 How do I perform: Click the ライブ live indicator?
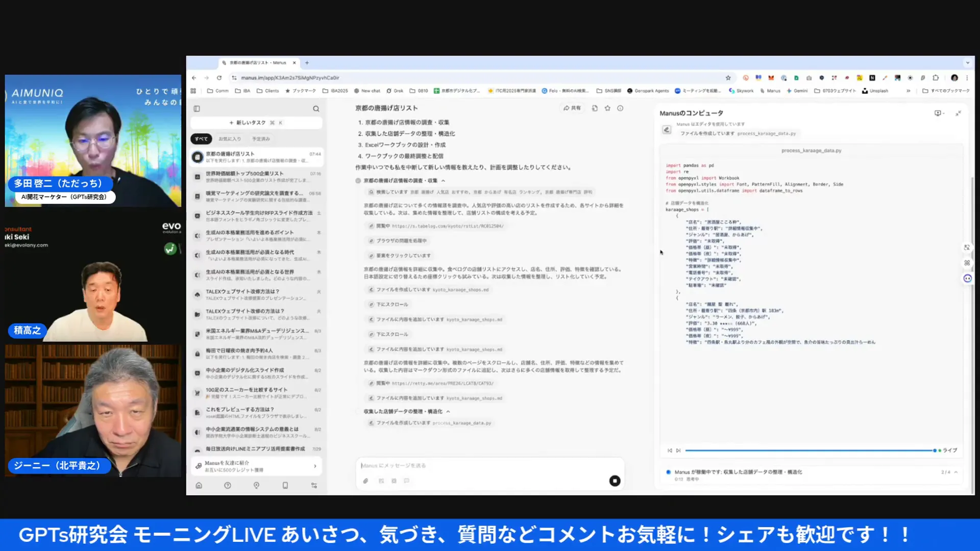(948, 450)
